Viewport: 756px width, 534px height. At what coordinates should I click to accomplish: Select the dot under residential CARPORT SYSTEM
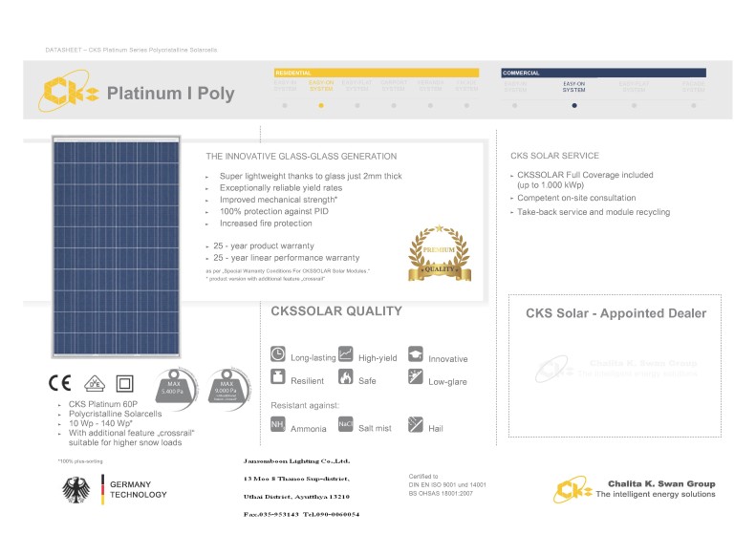click(x=394, y=105)
